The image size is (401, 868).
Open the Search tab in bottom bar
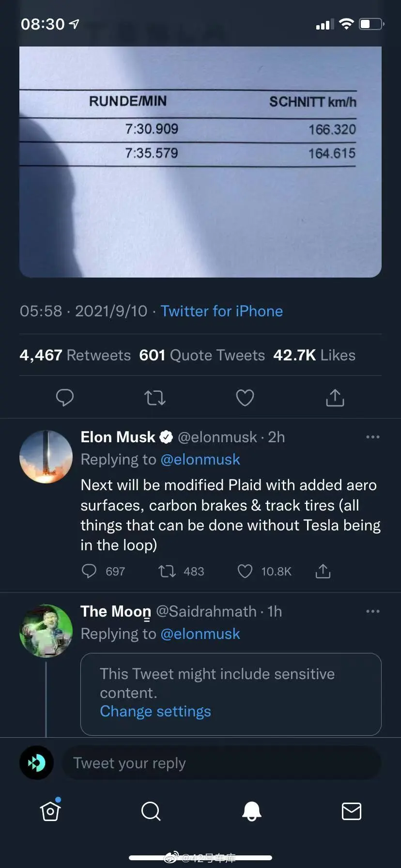[151, 811]
